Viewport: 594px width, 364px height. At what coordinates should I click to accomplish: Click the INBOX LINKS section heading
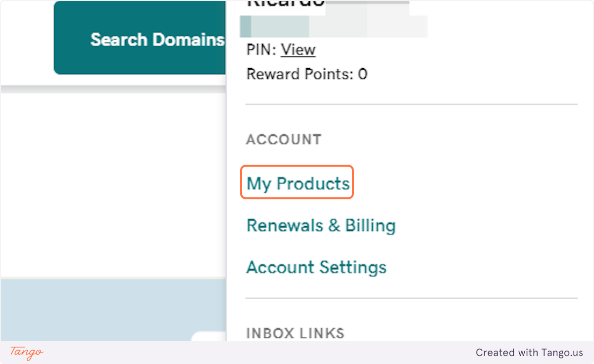(296, 333)
